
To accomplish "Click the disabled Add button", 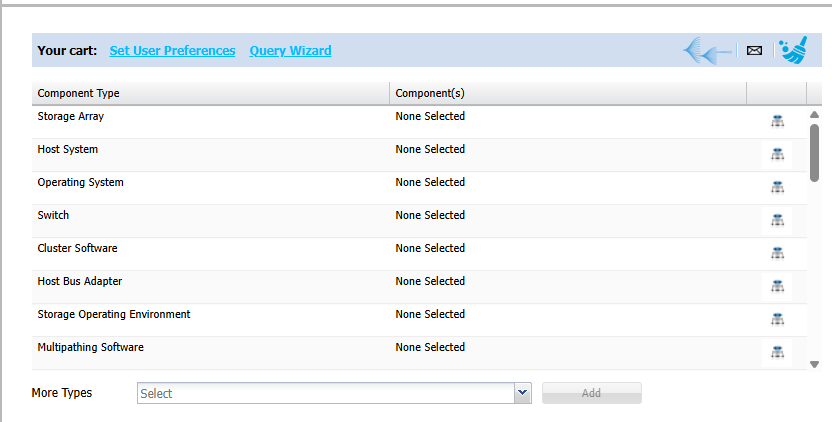I will click(592, 393).
